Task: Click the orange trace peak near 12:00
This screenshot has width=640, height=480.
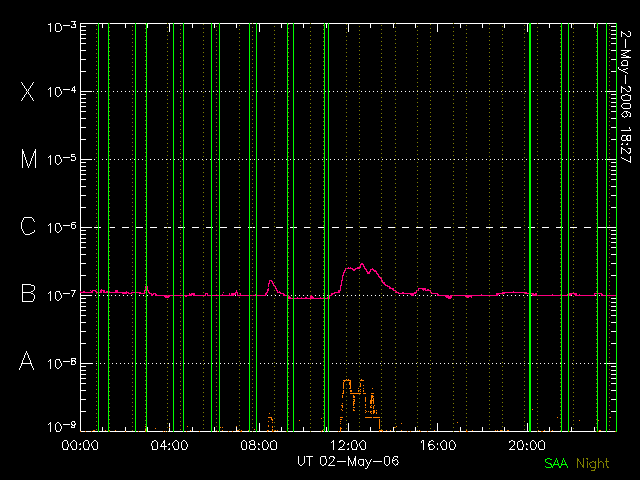Action: [347, 381]
